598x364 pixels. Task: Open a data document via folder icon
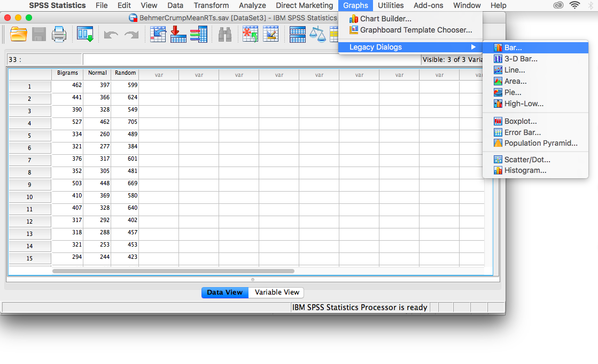tap(18, 34)
